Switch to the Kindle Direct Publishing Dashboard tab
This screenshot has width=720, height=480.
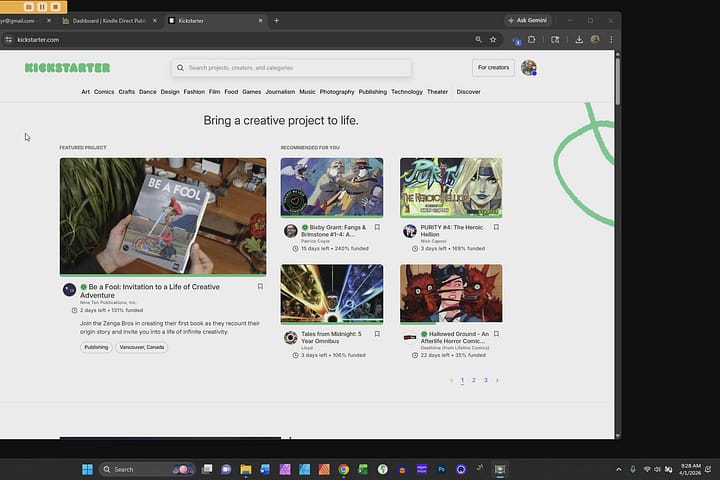point(109,21)
